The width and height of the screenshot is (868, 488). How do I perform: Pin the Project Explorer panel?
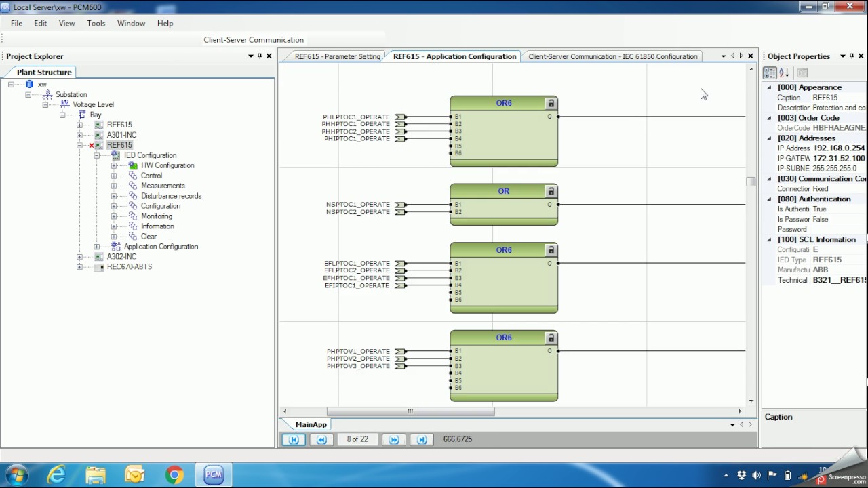tap(260, 56)
